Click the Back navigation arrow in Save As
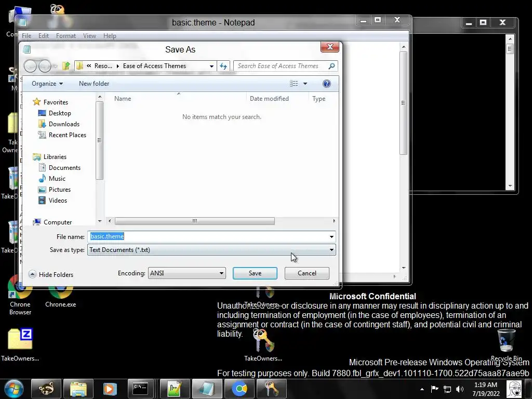The image size is (532, 399). [x=30, y=66]
